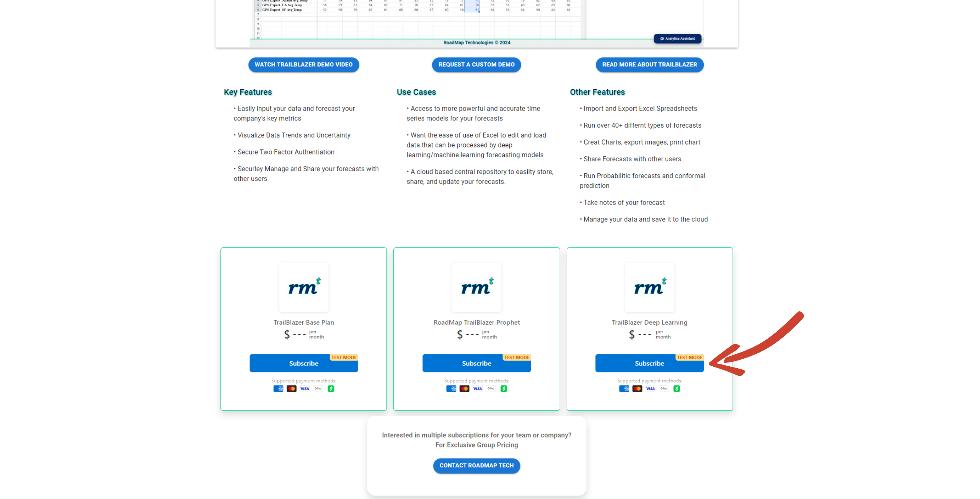Toggle TEST MODE badge on Base Plan
980x499 pixels.
343,357
